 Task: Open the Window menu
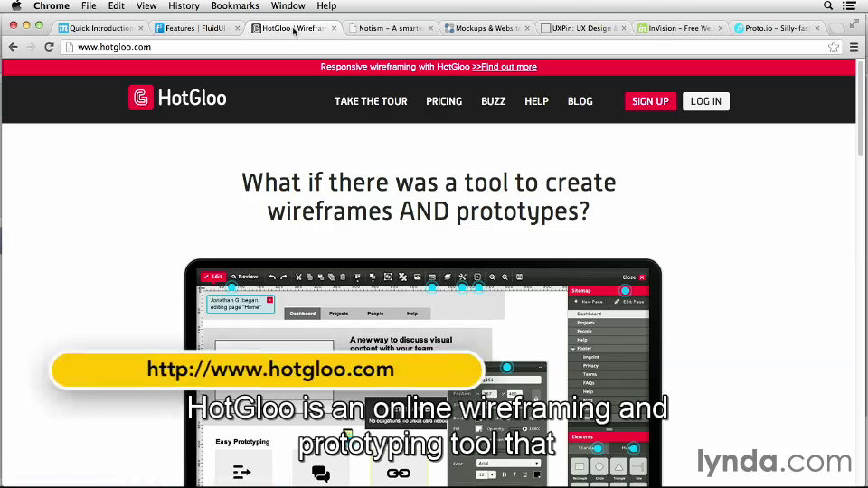[288, 5]
